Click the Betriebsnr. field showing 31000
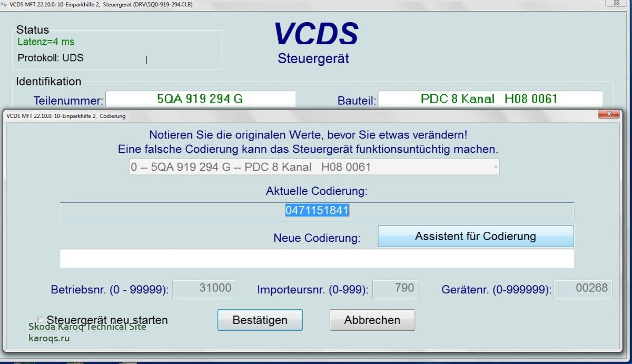 pos(204,289)
